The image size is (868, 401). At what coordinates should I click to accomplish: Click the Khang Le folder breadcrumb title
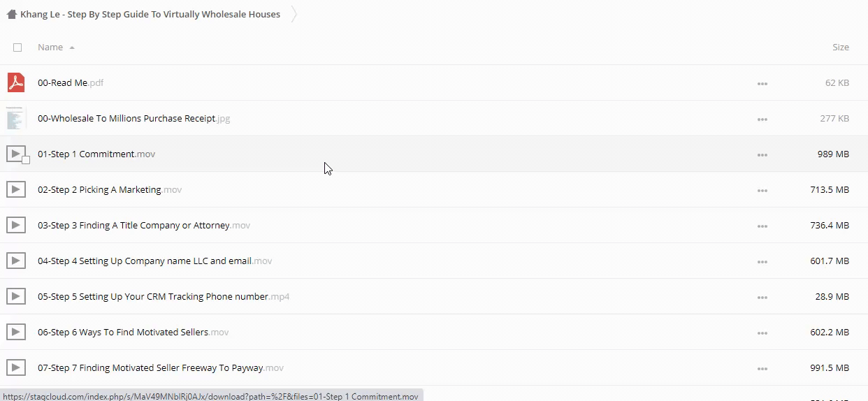pyautogui.click(x=150, y=14)
